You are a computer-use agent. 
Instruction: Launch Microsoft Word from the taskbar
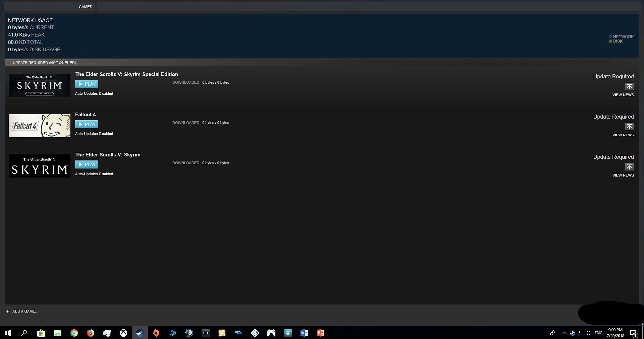(304, 333)
